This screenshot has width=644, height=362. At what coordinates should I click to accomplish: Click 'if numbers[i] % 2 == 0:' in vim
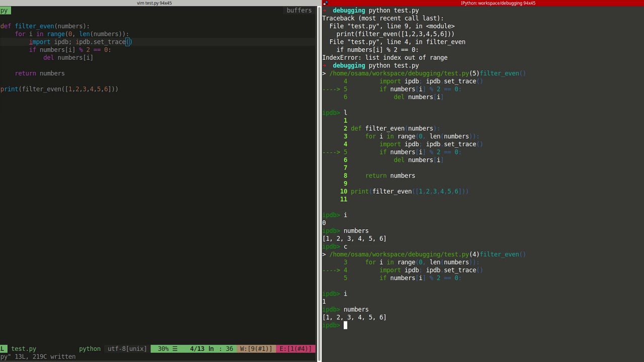click(70, 50)
